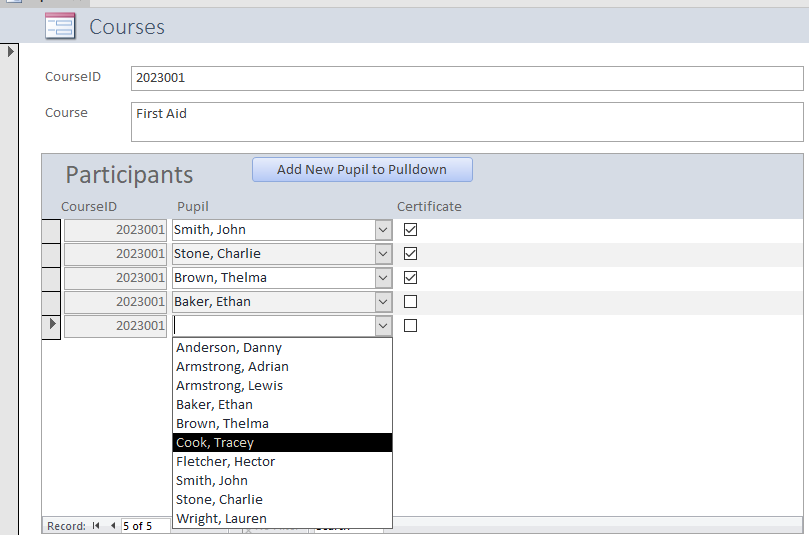
Task: Click the record selector for Smith, John
Action: pos(51,230)
